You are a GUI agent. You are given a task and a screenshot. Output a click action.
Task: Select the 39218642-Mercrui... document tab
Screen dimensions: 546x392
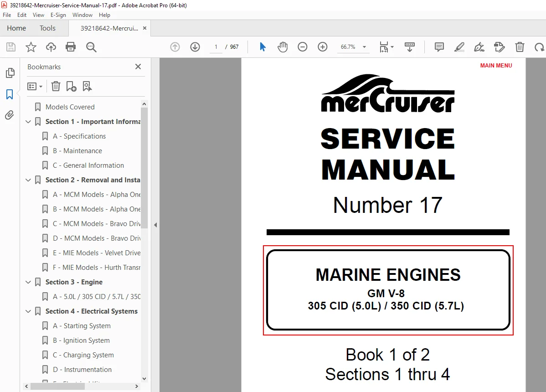(109, 28)
